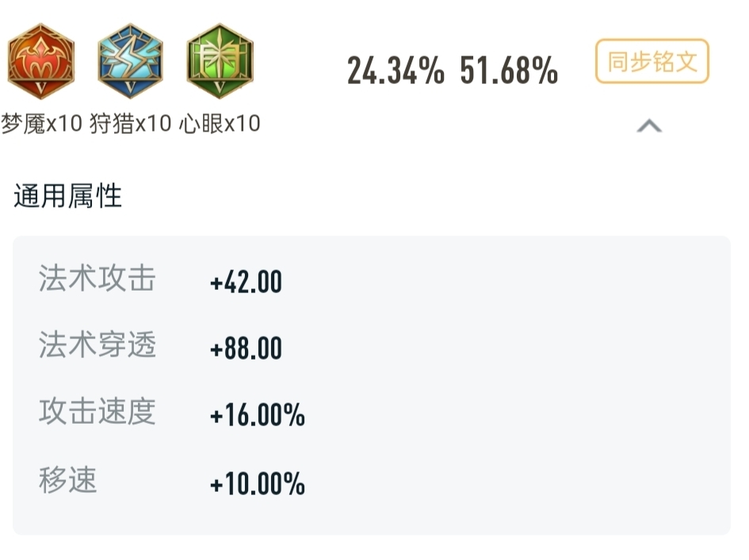Select the 心眼x10 label
Image resolution: width=749 pixels, height=560 pixels.
(x=220, y=124)
